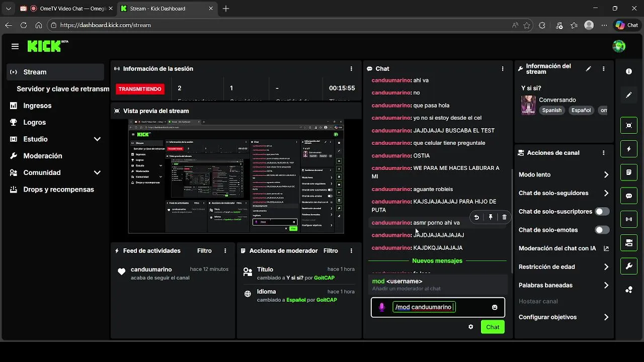Open Moderación del chat con IA link
Image resolution: width=644 pixels, height=362 pixels.
[x=563, y=248]
